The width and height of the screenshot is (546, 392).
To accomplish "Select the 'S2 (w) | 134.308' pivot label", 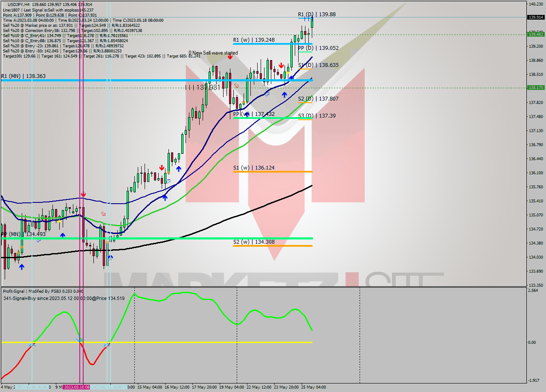I will click(x=254, y=242).
